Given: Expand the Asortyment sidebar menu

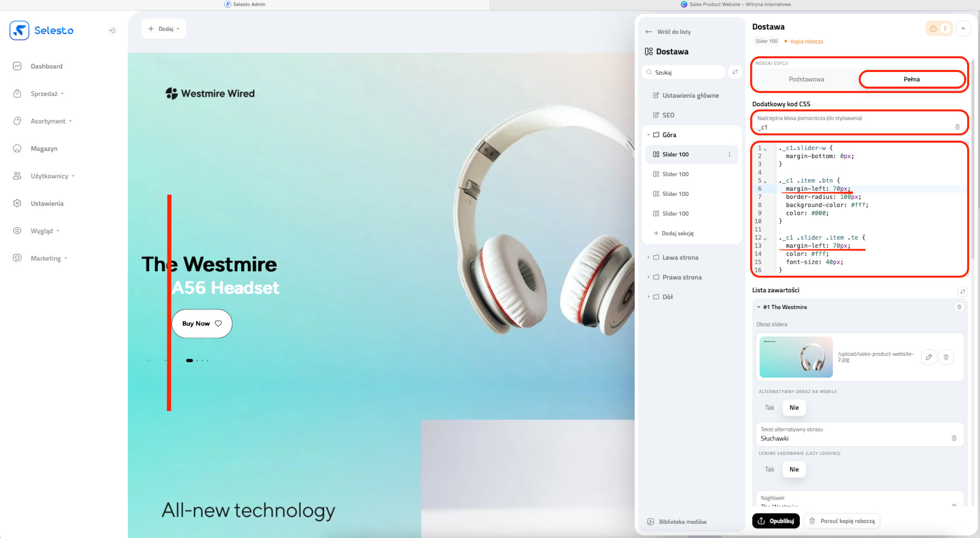Looking at the screenshot, I should coord(51,121).
